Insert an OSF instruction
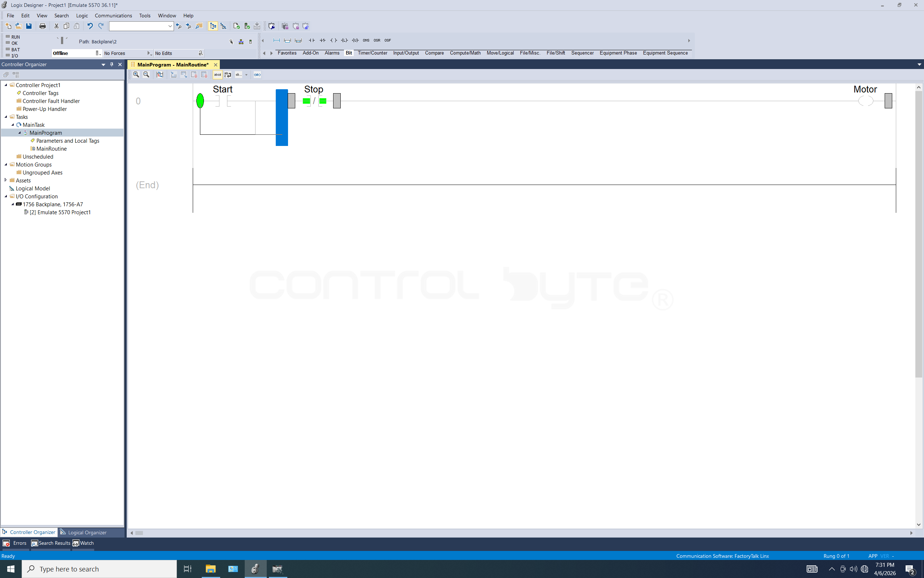The height and width of the screenshot is (578, 924). 388,40
